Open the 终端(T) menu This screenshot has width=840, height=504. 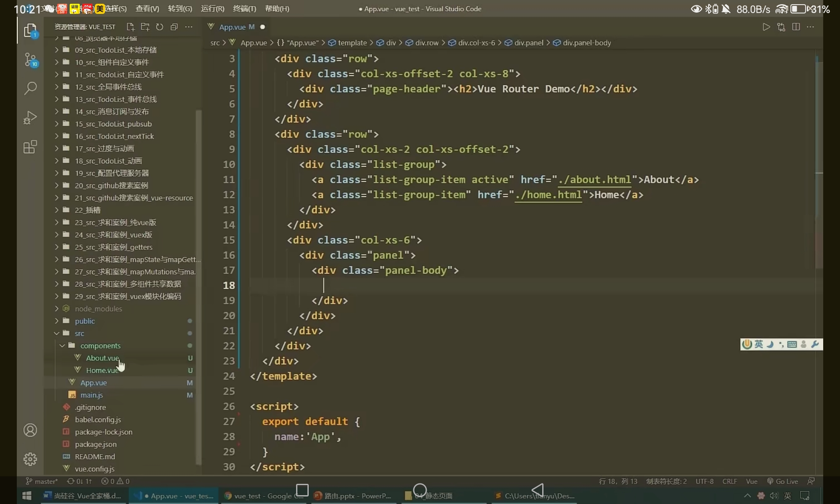244,8
